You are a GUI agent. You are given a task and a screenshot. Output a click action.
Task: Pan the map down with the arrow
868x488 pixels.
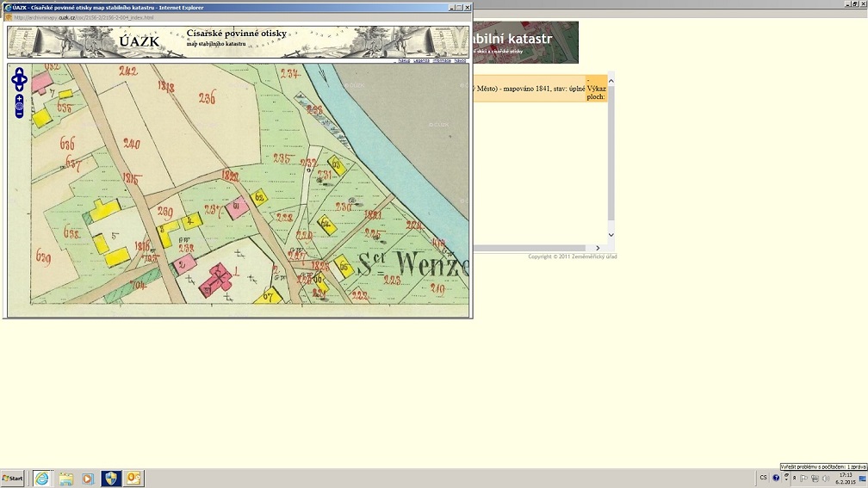point(19,88)
